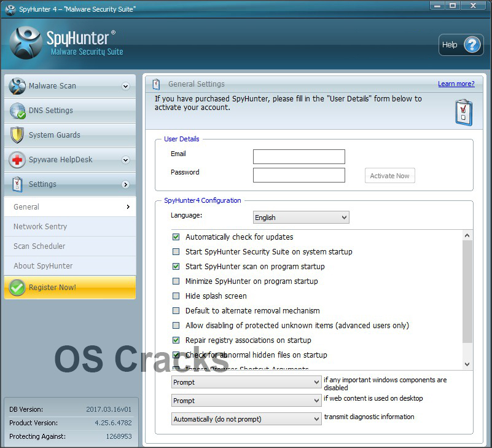Click the configuration list scrollbar thumb

(x=467, y=292)
